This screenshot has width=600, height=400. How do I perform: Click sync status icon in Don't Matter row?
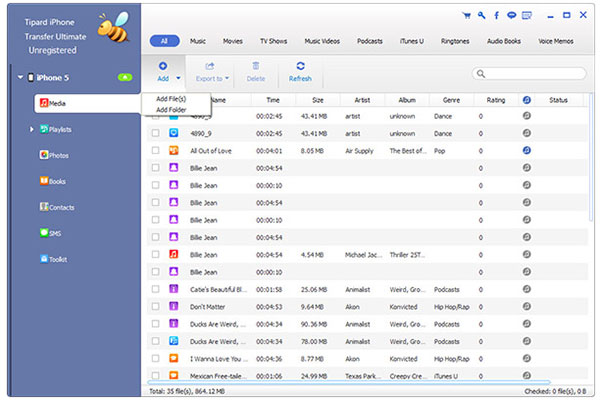tap(527, 306)
